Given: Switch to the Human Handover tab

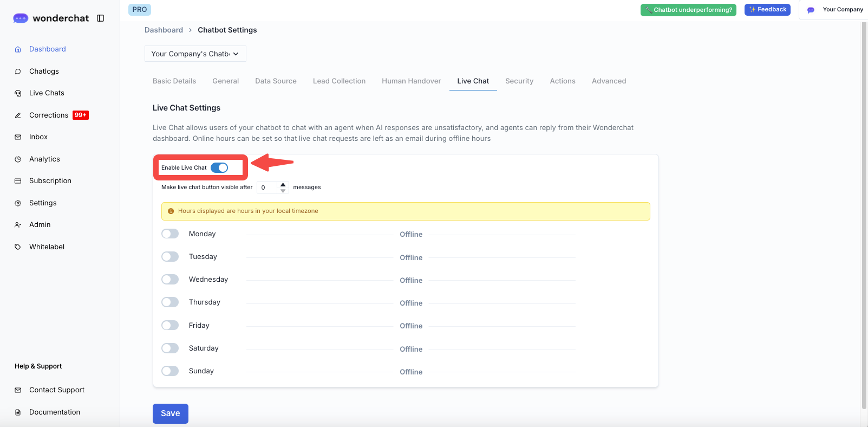Looking at the screenshot, I should [x=411, y=81].
